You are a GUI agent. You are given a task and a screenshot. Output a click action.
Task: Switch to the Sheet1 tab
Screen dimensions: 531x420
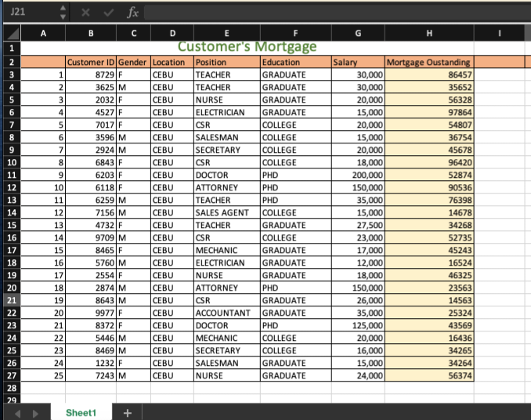pos(81,412)
